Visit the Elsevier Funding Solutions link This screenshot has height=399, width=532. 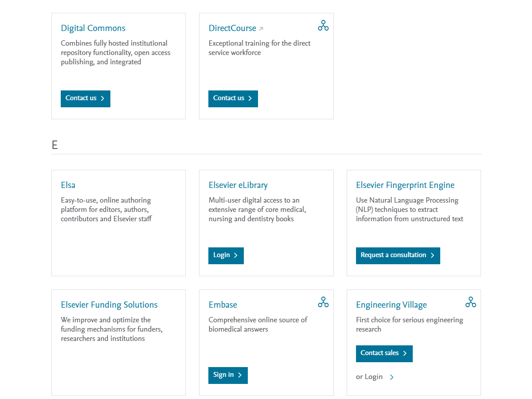(109, 305)
